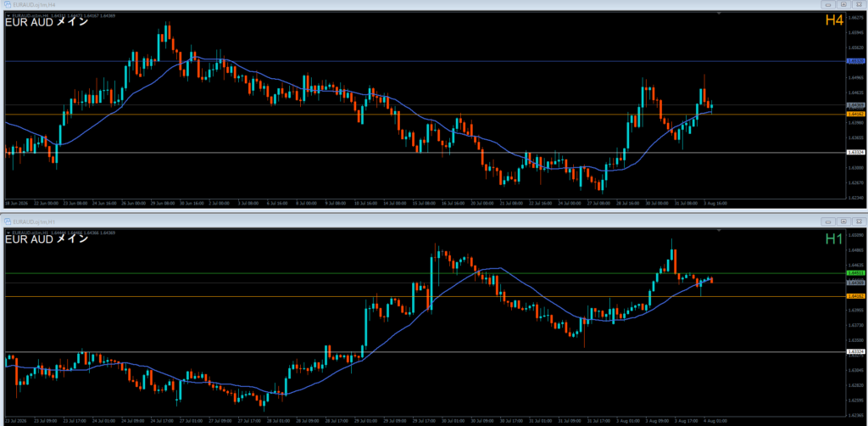Click the EUR AUD メイン title in H4 chart
This screenshot has height=426, width=868.
pos(47,23)
